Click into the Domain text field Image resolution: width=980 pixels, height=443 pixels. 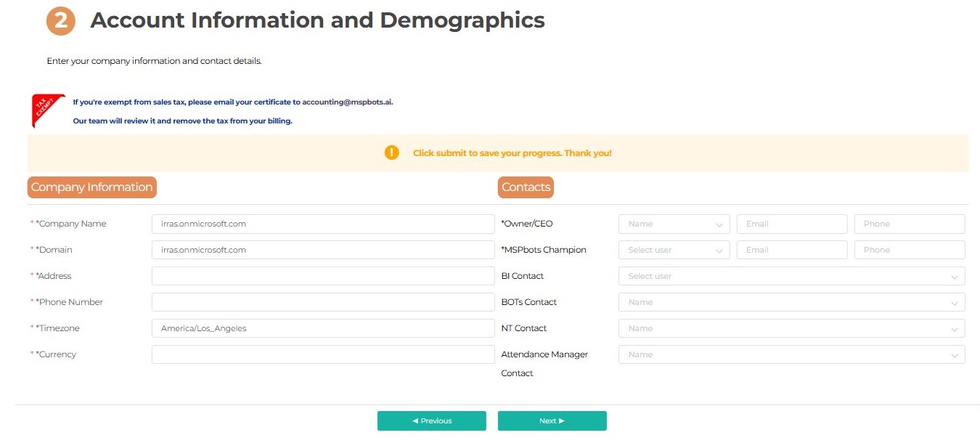[322, 250]
